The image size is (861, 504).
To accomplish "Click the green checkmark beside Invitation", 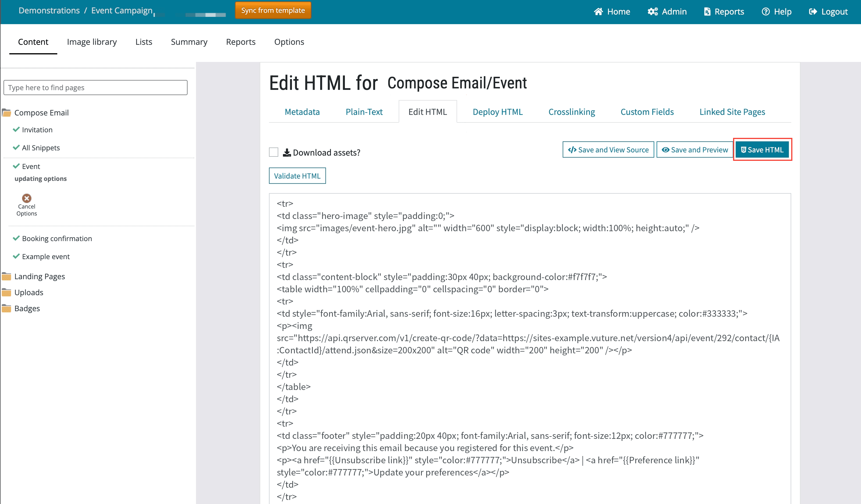I will (16, 129).
